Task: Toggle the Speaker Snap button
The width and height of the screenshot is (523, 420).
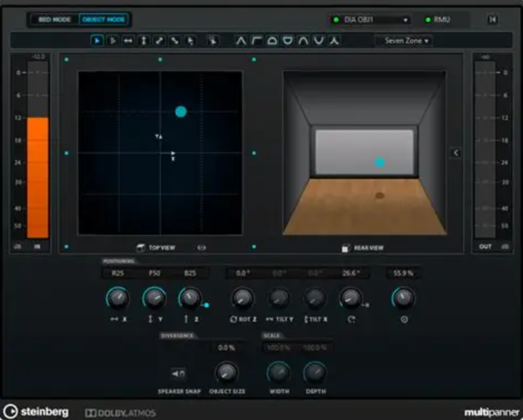Action: coord(178,373)
